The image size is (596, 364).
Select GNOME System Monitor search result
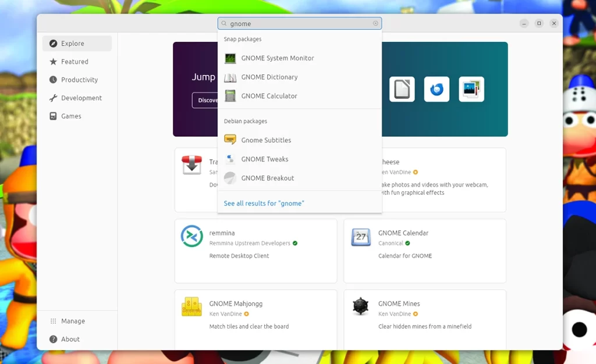(x=300, y=58)
